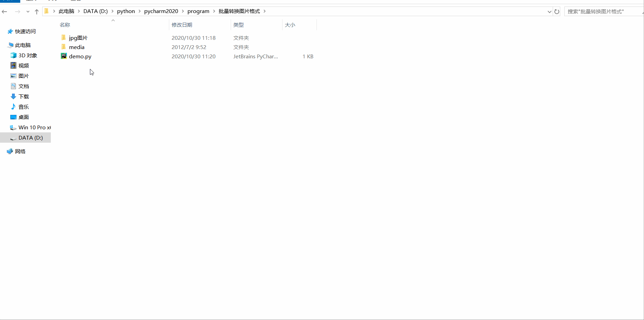Viewport: 644px width, 320px height.
Task: Click 批量转换图片格式 in the address breadcrumb
Action: [239, 11]
